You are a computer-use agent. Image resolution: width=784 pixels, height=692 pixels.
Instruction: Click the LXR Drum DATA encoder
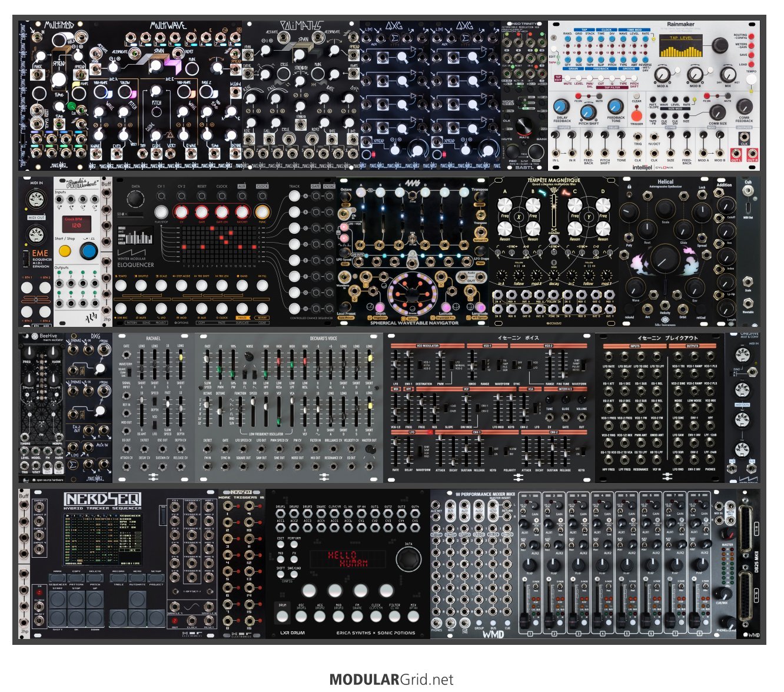pyautogui.click(x=408, y=558)
